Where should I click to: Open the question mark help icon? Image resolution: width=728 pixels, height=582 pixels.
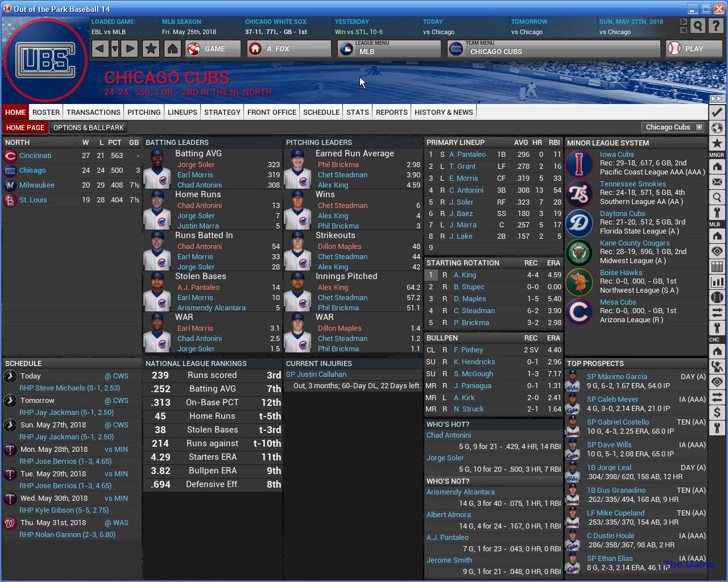click(717, 26)
